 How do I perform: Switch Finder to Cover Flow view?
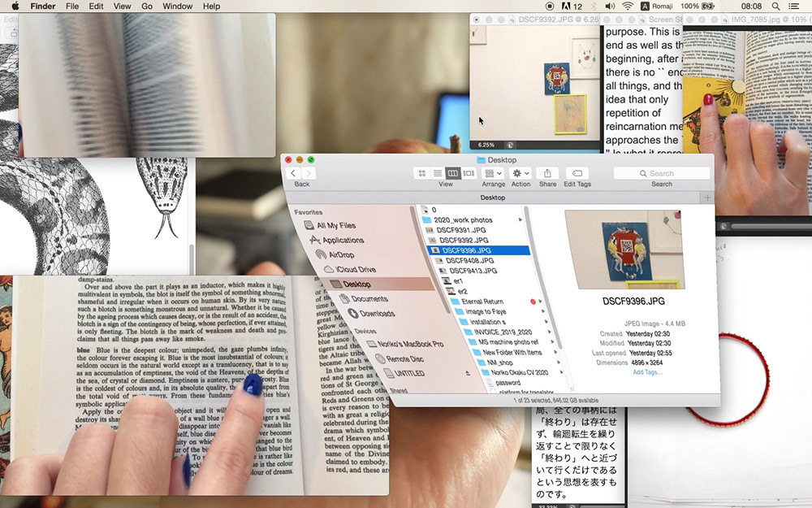point(469,173)
